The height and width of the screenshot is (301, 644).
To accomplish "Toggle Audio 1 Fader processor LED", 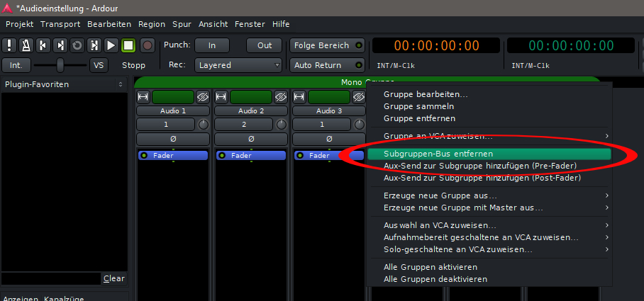I will click(x=144, y=155).
